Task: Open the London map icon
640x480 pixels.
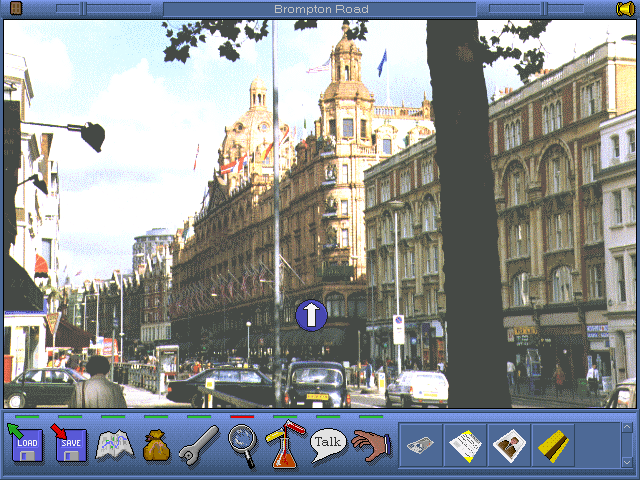Action: 114,444
